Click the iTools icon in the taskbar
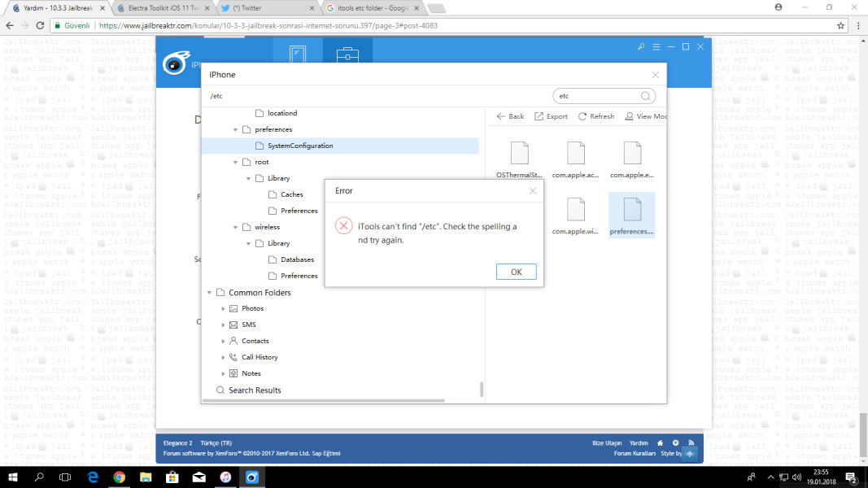Image resolution: width=868 pixels, height=488 pixels. 252,477
